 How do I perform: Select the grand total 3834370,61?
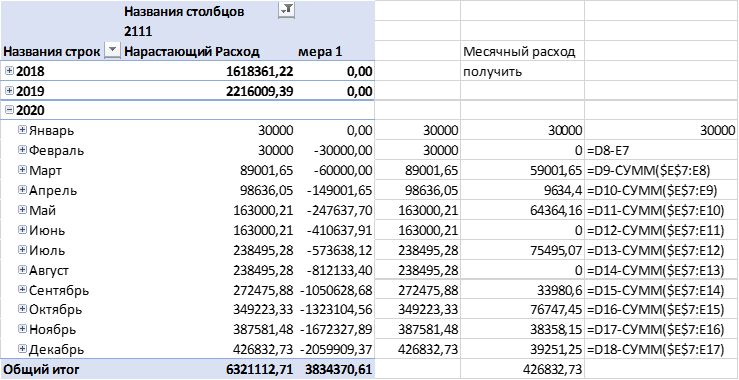[x=338, y=370]
